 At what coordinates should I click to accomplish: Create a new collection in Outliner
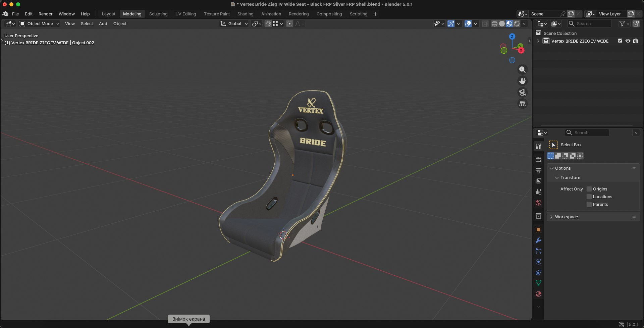[636, 23]
